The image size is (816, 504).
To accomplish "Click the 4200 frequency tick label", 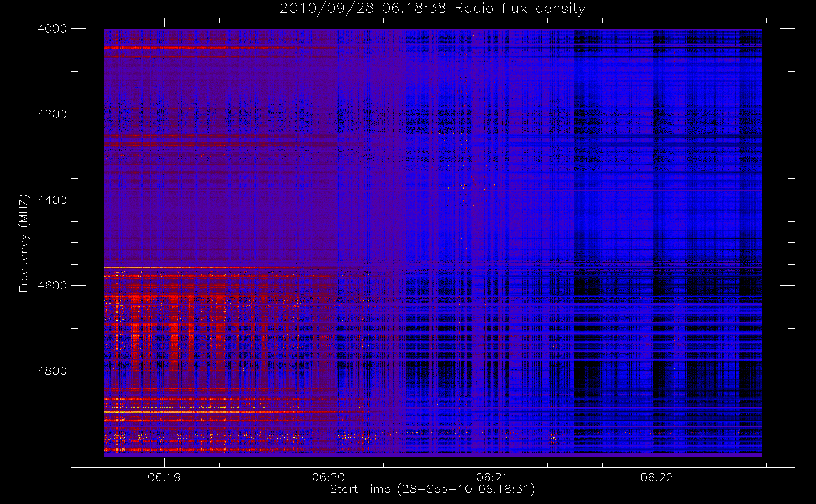I will tap(52, 114).
